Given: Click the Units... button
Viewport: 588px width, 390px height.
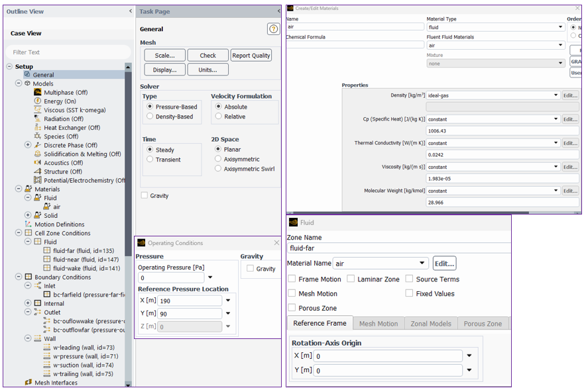Looking at the screenshot, I should [x=207, y=70].
